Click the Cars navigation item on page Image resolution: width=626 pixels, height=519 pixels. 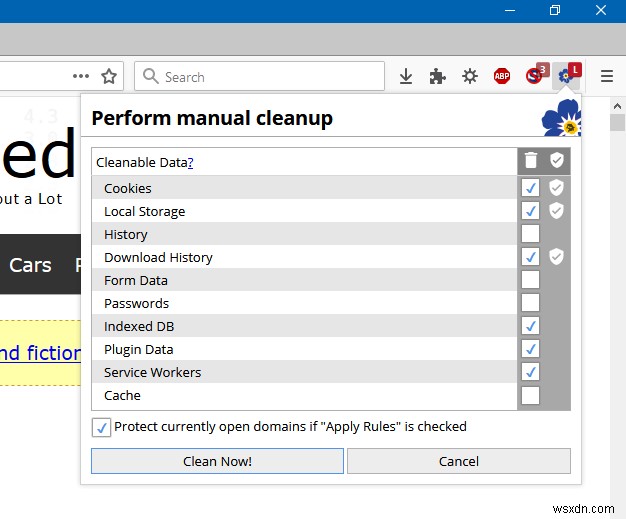point(30,265)
